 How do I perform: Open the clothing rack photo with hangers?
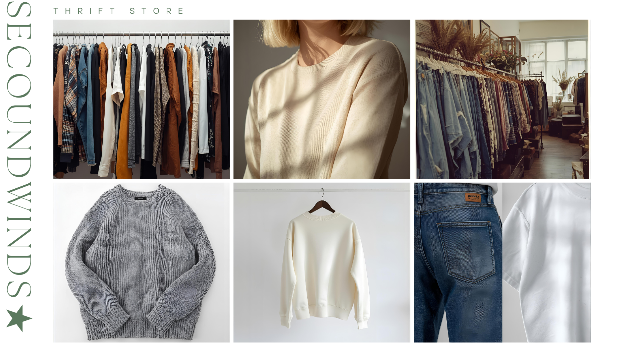pos(142,99)
